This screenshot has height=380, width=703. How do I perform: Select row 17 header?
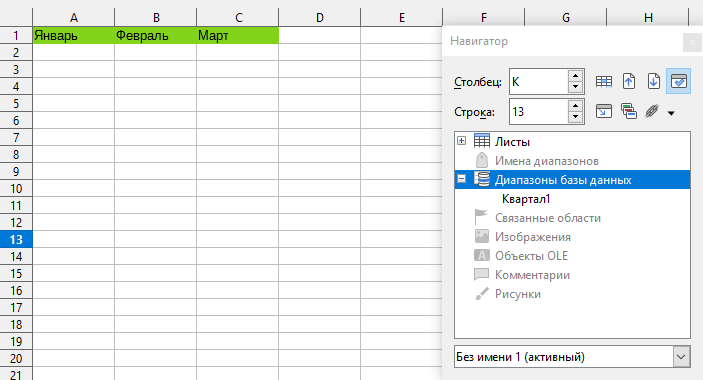16,307
